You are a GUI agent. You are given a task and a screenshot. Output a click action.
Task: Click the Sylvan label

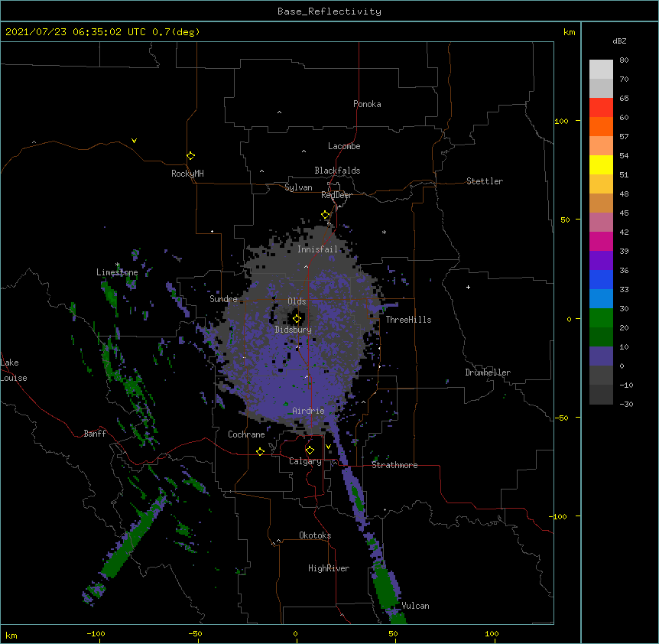point(298,187)
